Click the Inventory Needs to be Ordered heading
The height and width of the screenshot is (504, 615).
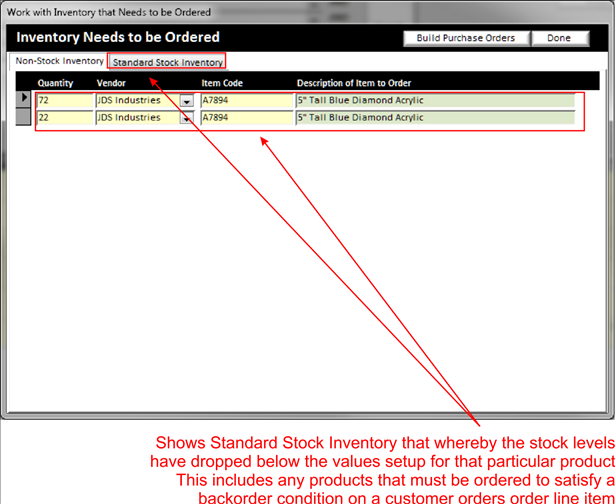pyautogui.click(x=118, y=37)
